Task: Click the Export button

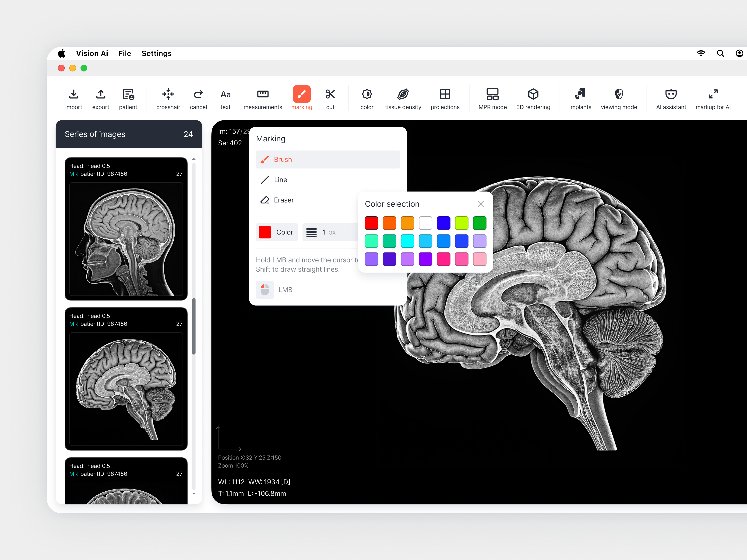Action: click(x=101, y=98)
